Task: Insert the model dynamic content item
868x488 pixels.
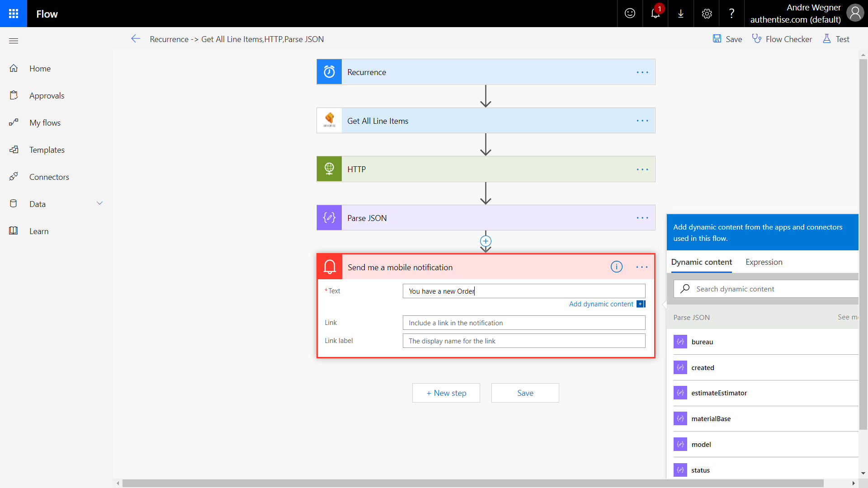Action: coord(766,445)
